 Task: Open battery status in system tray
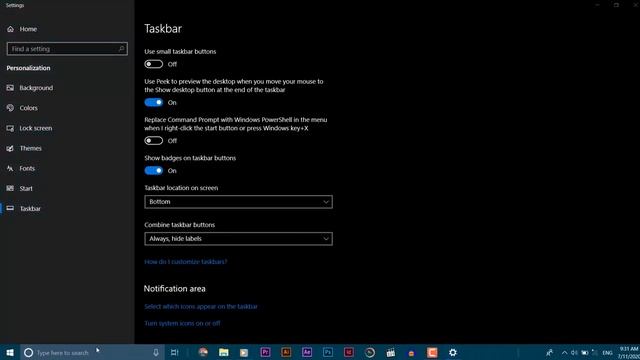(584, 353)
